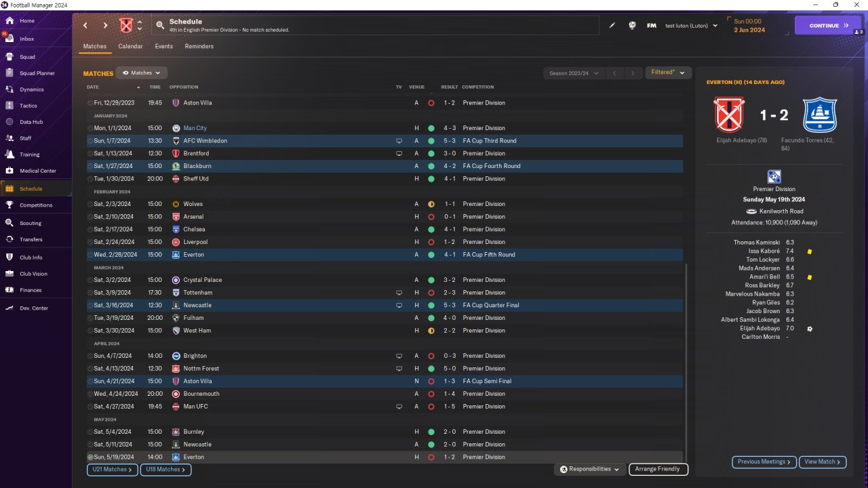Open U21 Matches
Screen dimensions: 868x488
113,470
